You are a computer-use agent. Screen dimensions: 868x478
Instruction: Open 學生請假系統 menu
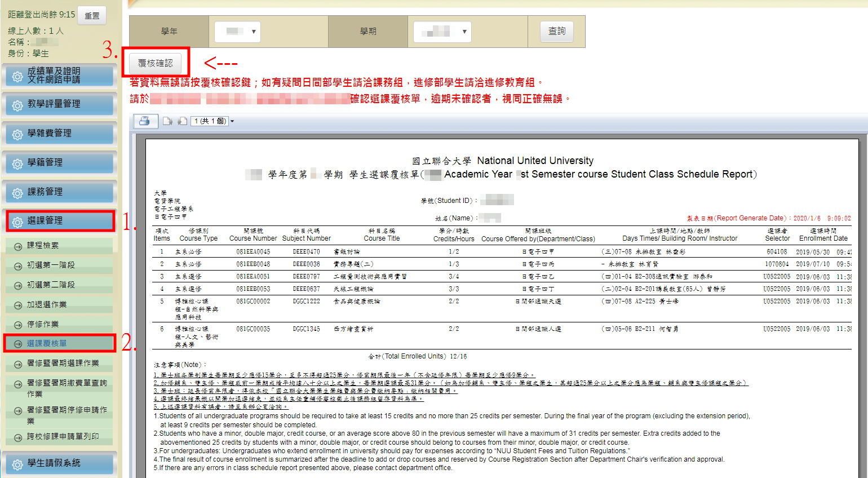(x=59, y=463)
